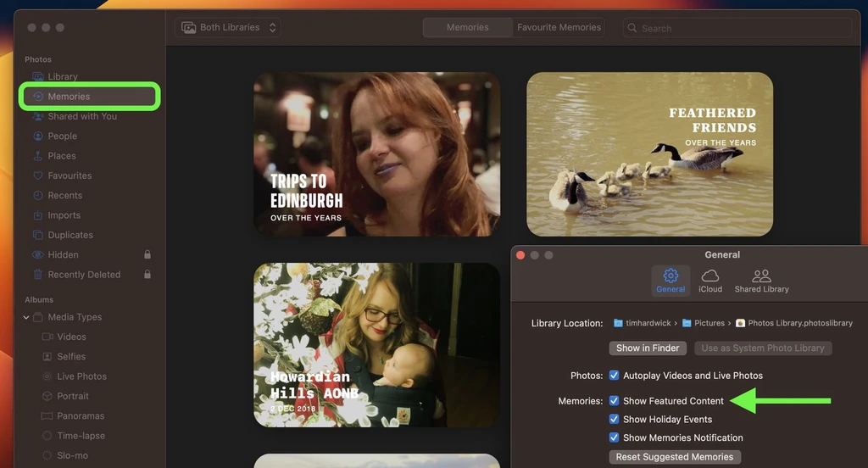Viewport: 868px width, 468px height.
Task: Select the Memories icon in sidebar
Action: (37, 97)
